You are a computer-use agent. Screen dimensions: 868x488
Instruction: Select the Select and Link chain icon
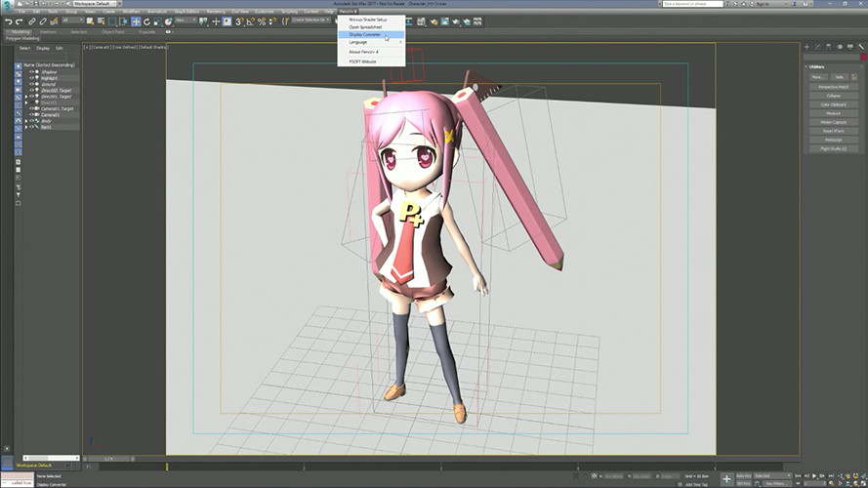pyautogui.click(x=32, y=21)
